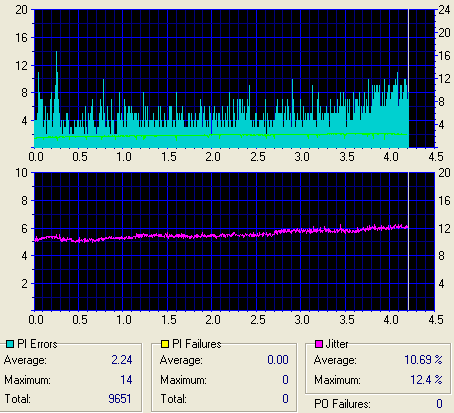Select the PI Errors total value 9651
The height and width of the screenshot is (413, 454).
pos(120,399)
